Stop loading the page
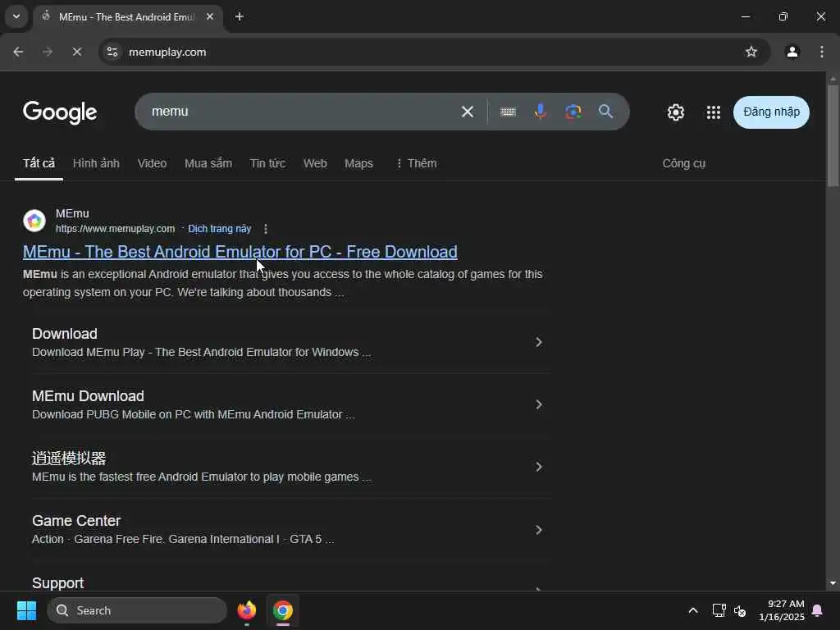 coord(77,52)
